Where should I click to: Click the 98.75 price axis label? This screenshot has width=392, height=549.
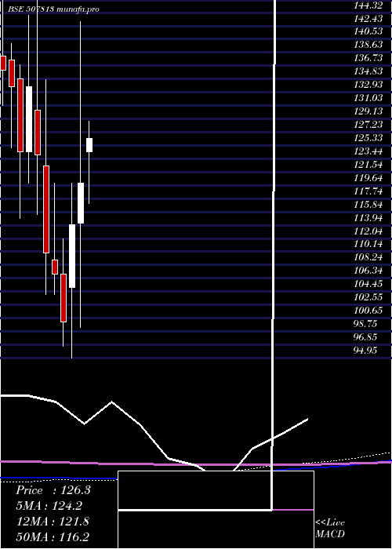point(365,324)
